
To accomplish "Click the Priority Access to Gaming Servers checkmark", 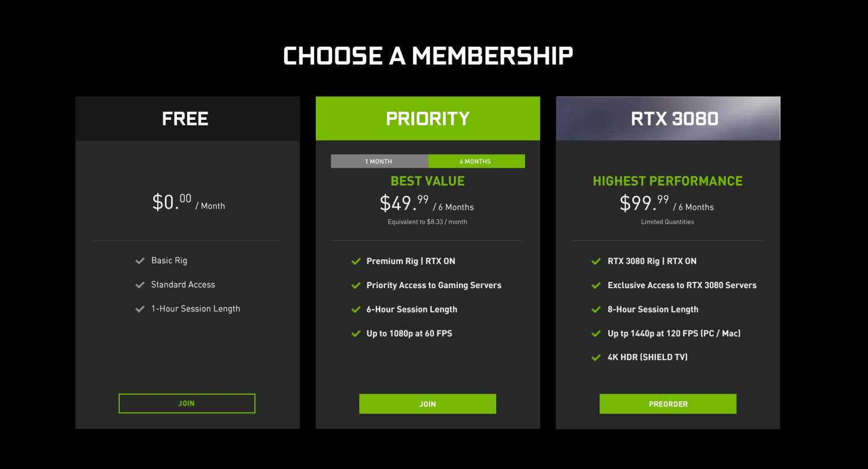I will point(356,285).
